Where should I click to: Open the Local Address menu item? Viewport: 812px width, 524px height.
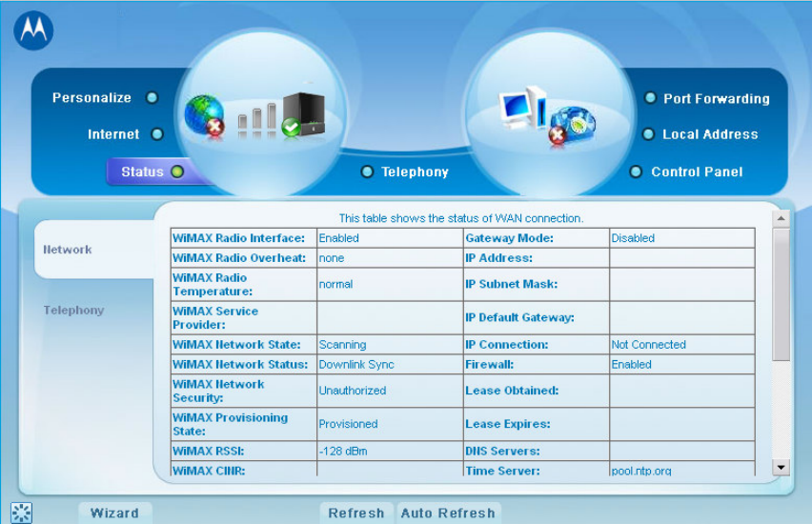coord(710,134)
